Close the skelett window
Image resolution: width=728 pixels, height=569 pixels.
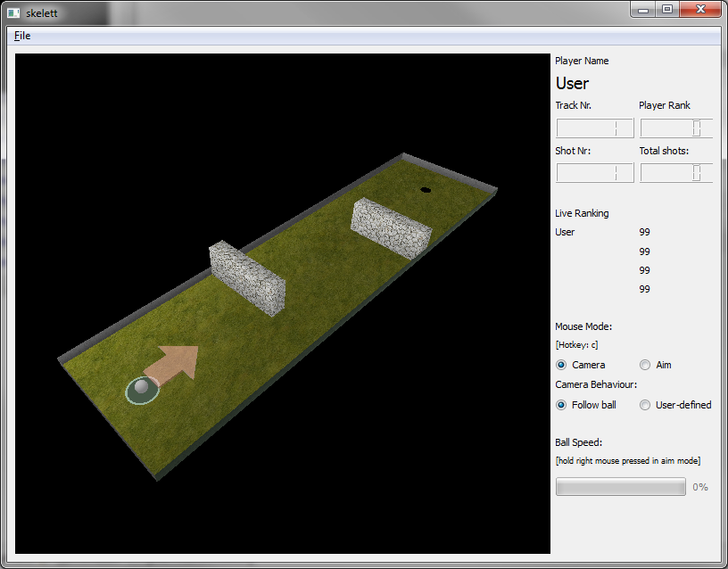[x=699, y=9]
